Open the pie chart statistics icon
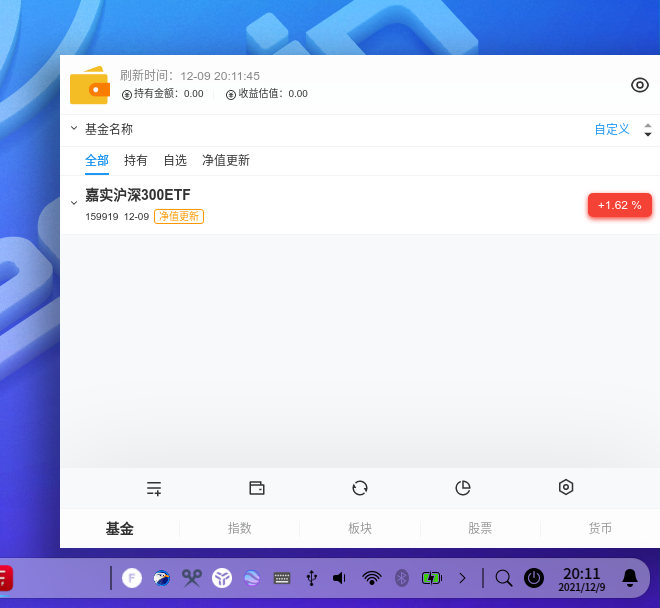This screenshot has height=608, width=660. click(x=463, y=488)
